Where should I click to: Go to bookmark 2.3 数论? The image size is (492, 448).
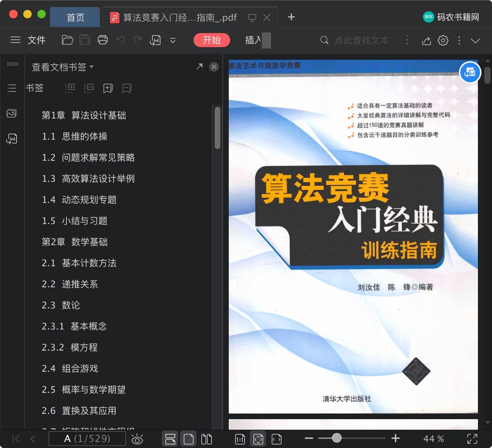[61, 305]
